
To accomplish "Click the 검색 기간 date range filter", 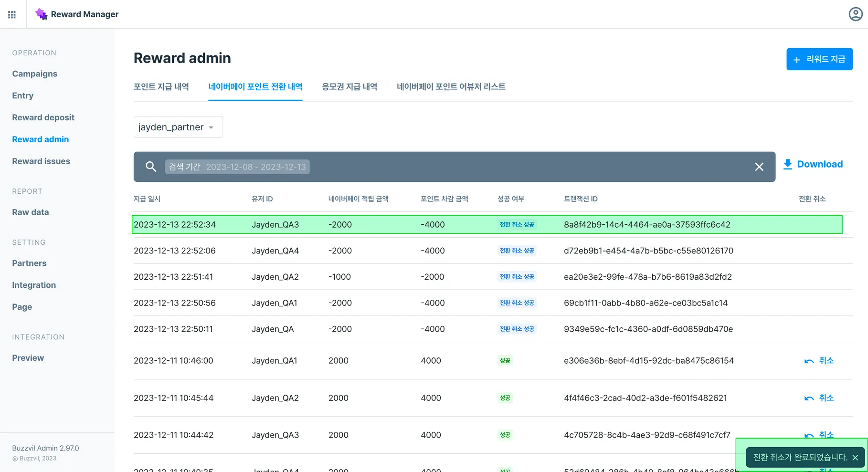I will [x=237, y=167].
